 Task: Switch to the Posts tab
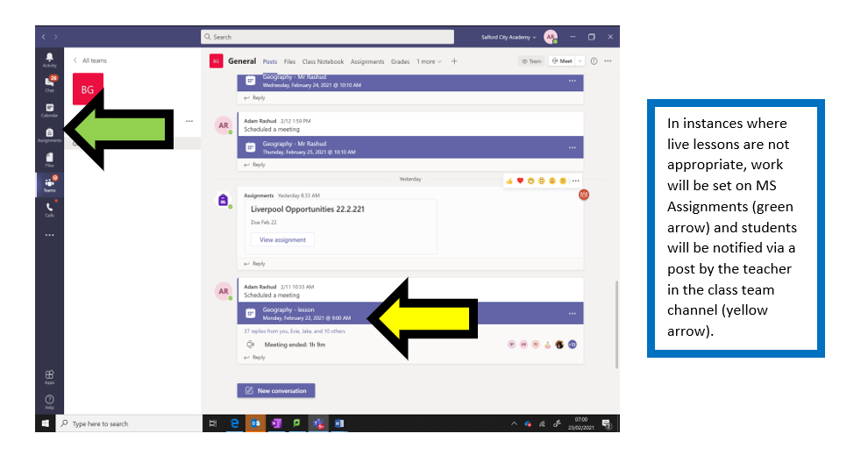click(x=269, y=61)
